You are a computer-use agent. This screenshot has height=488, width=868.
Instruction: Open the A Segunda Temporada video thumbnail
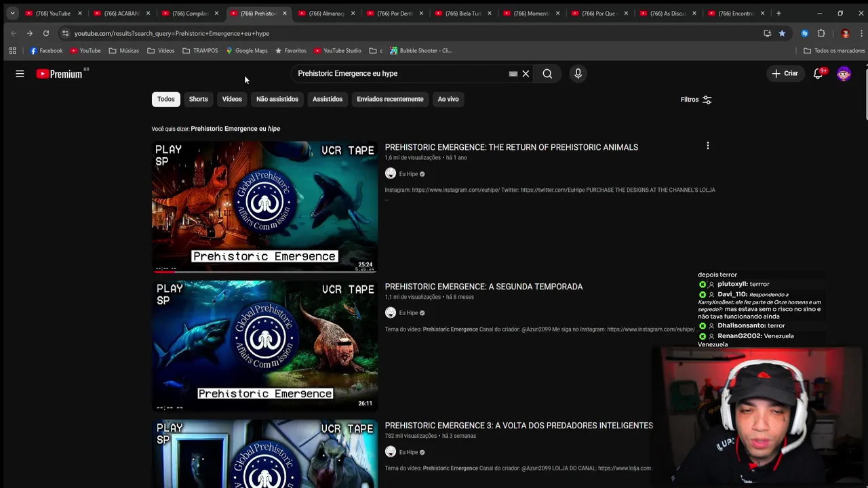pyautogui.click(x=264, y=346)
